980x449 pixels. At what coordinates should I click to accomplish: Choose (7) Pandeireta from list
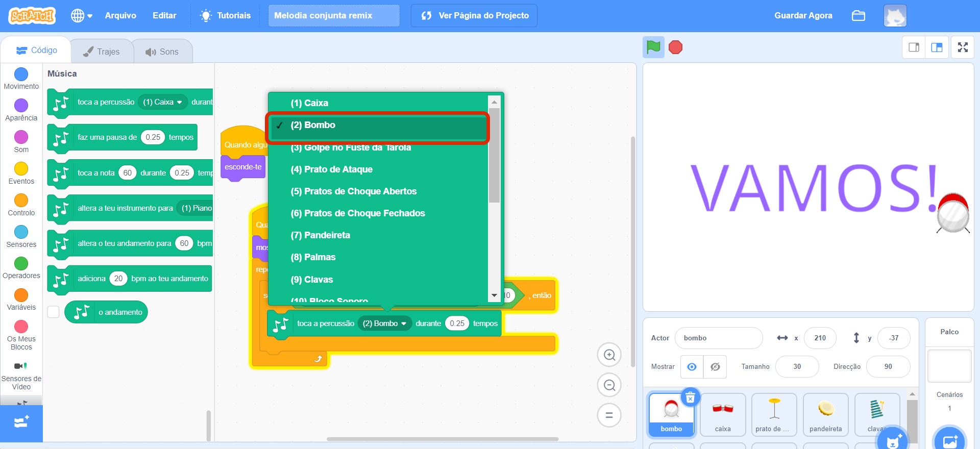click(x=378, y=235)
